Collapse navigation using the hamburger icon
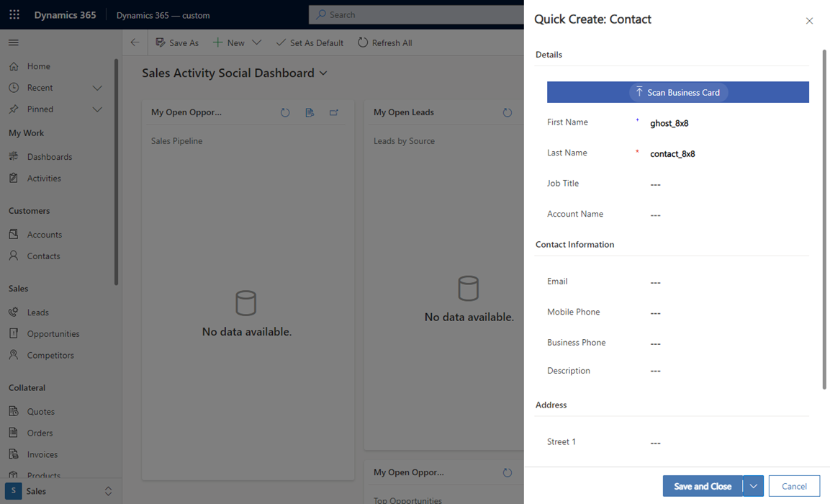The height and width of the screenshot is (504, 830). pos(13,42)
